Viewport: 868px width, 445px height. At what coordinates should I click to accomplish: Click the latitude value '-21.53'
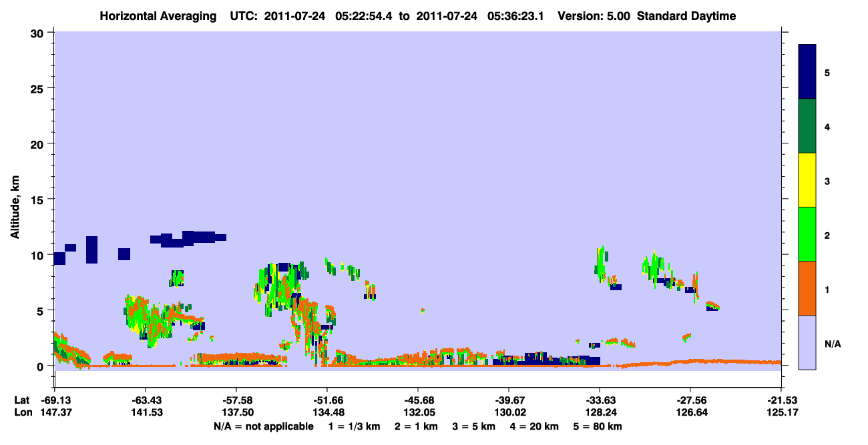pos(781,400)
